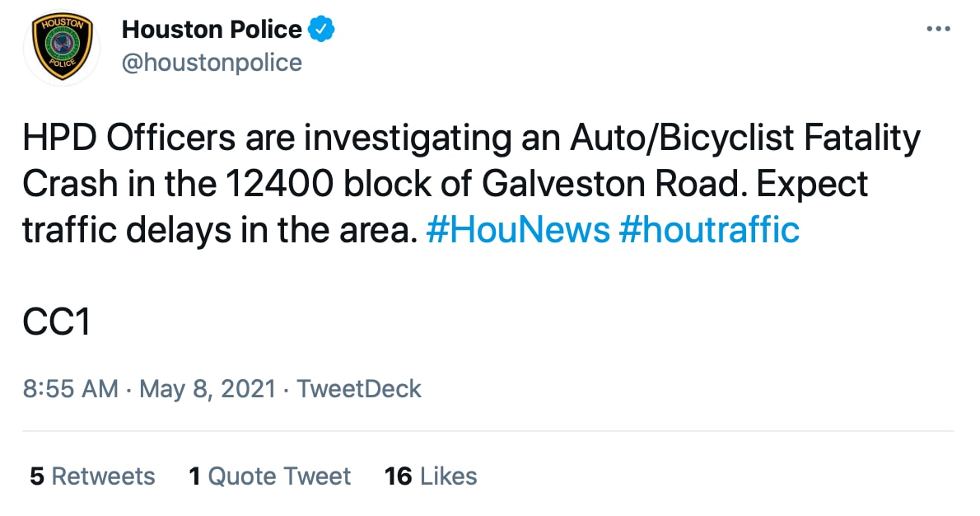The height and width of the screenshot is (516, 980).
Task: Click the "CC1" line of the tweet
Action: click(x=55, y=322)
